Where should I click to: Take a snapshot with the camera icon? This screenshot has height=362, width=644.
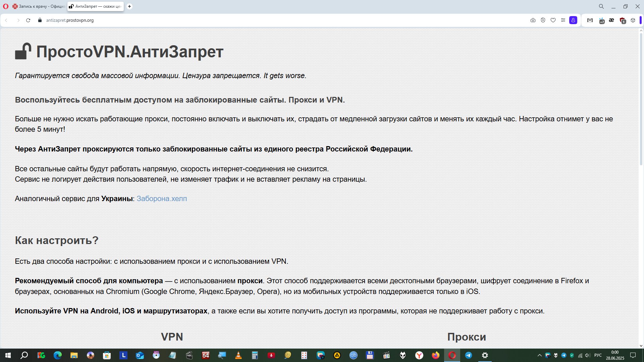[x=533, y=20]
